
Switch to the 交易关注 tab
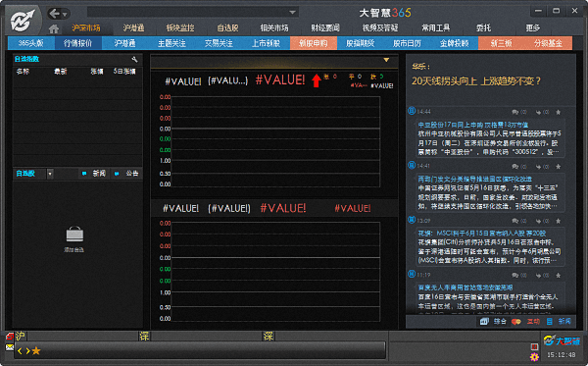point(219,43)
